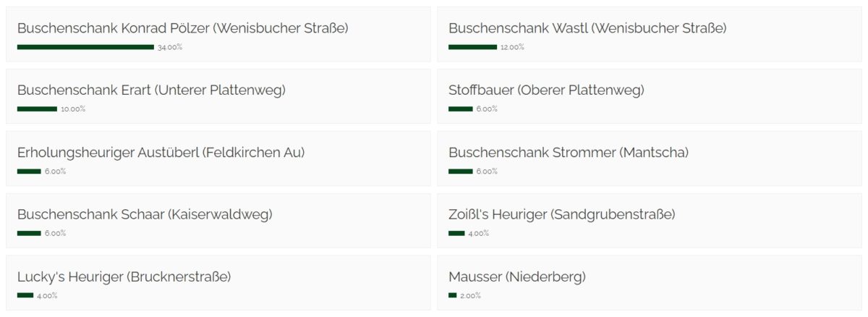Click Lucky's Heuriger (Brucknerstraße) title

tap(124, 277)
